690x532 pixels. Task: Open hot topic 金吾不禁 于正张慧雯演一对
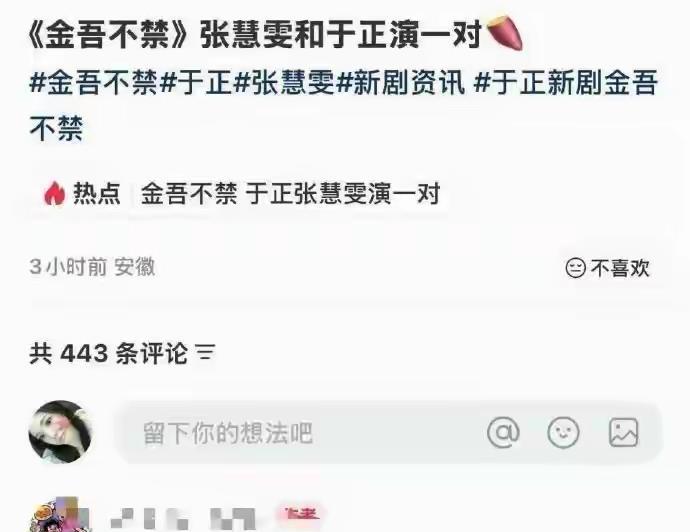[290, 193]
